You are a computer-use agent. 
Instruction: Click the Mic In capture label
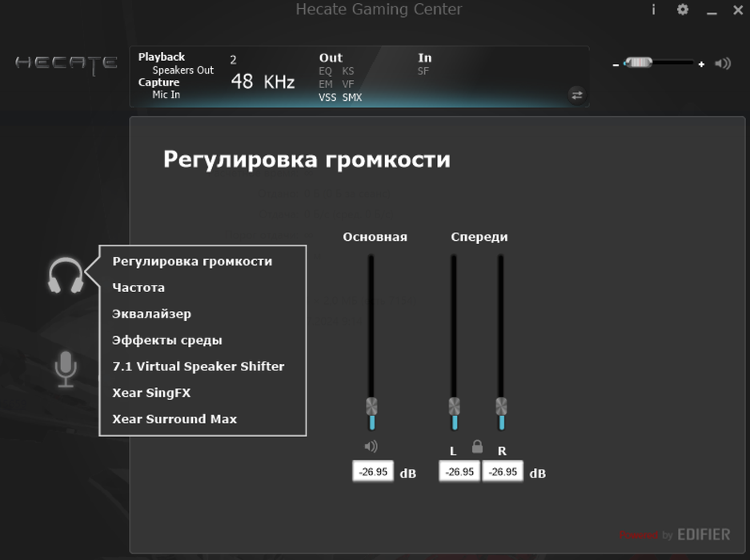[166, 94]
